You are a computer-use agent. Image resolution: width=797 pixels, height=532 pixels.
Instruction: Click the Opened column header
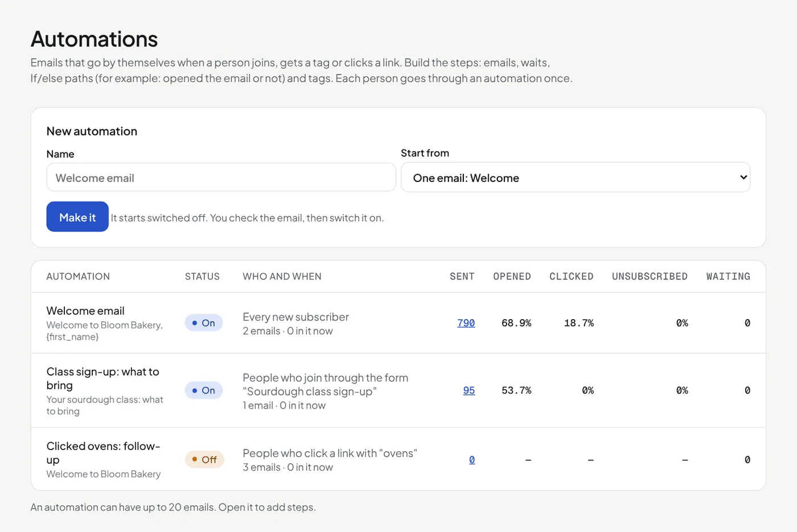512,277
